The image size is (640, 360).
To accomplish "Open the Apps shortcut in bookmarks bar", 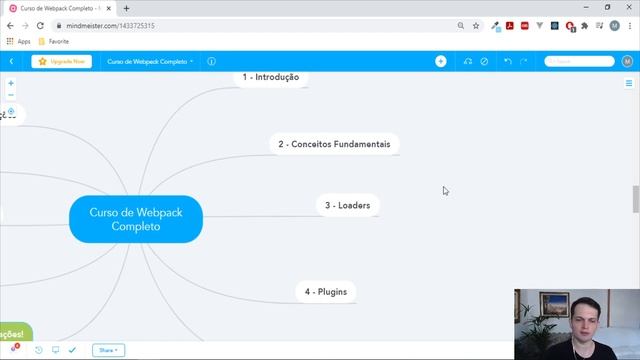I will 18,41.
